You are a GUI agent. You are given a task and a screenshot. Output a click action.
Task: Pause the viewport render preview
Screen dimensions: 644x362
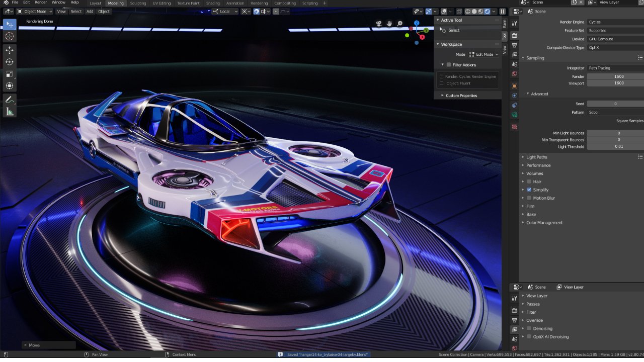tap(502, 12)
